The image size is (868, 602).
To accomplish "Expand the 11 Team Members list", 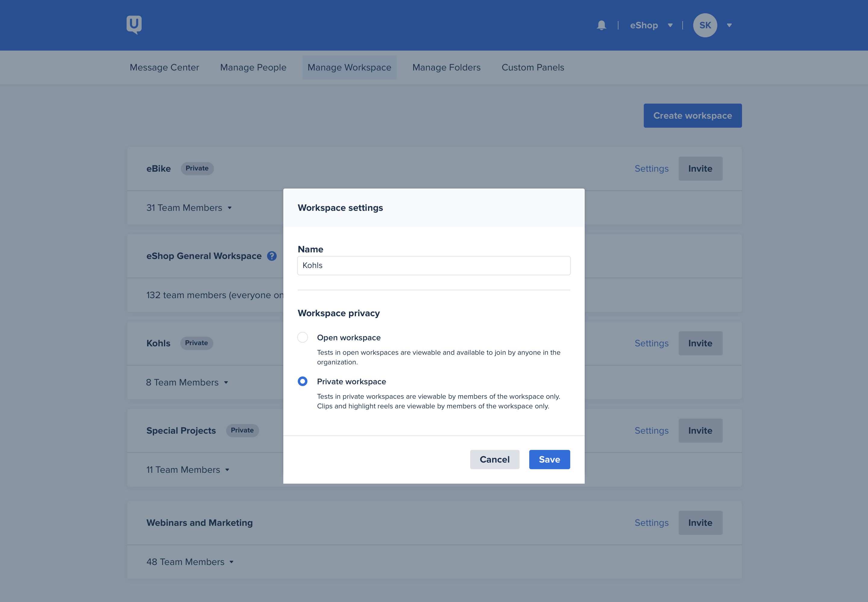I will point(188,469).
